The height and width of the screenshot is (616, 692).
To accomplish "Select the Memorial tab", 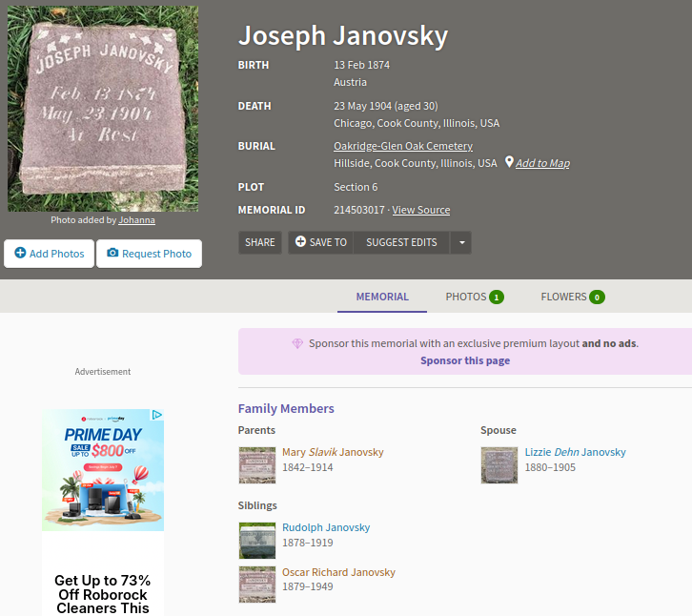I will pyautogui.click(x=382, y=297).
